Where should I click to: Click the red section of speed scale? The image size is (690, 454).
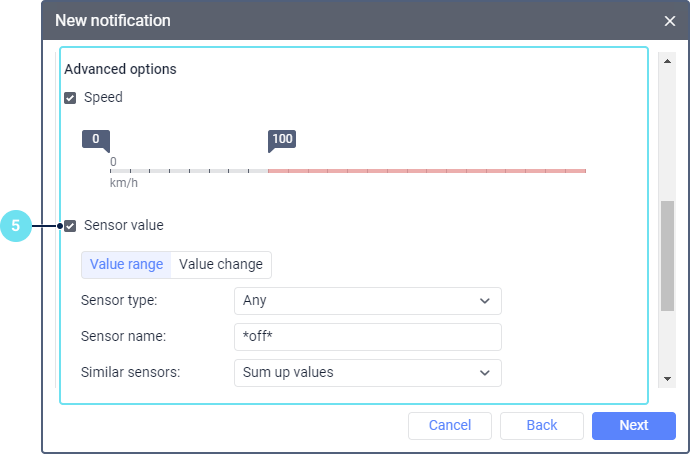[426, 171]
